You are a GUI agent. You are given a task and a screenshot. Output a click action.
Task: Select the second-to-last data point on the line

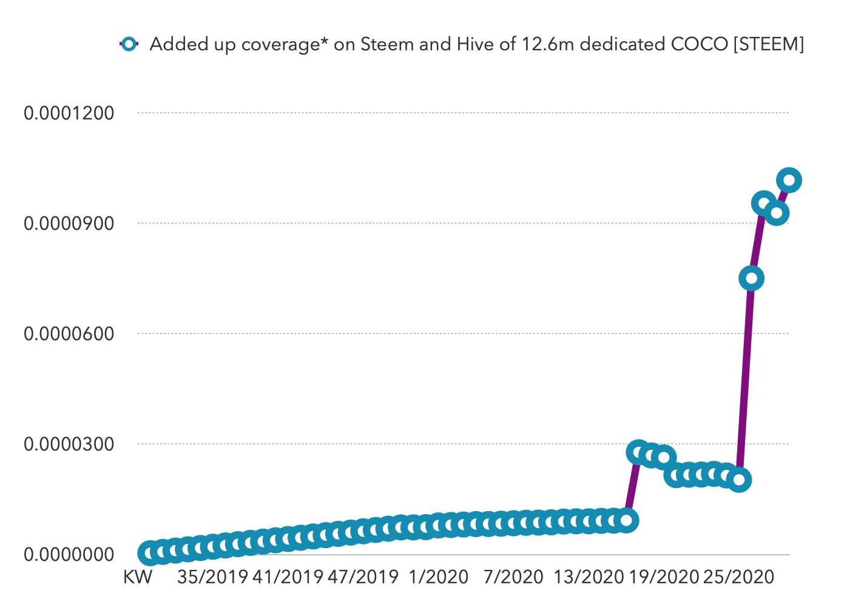pos(777,213)
